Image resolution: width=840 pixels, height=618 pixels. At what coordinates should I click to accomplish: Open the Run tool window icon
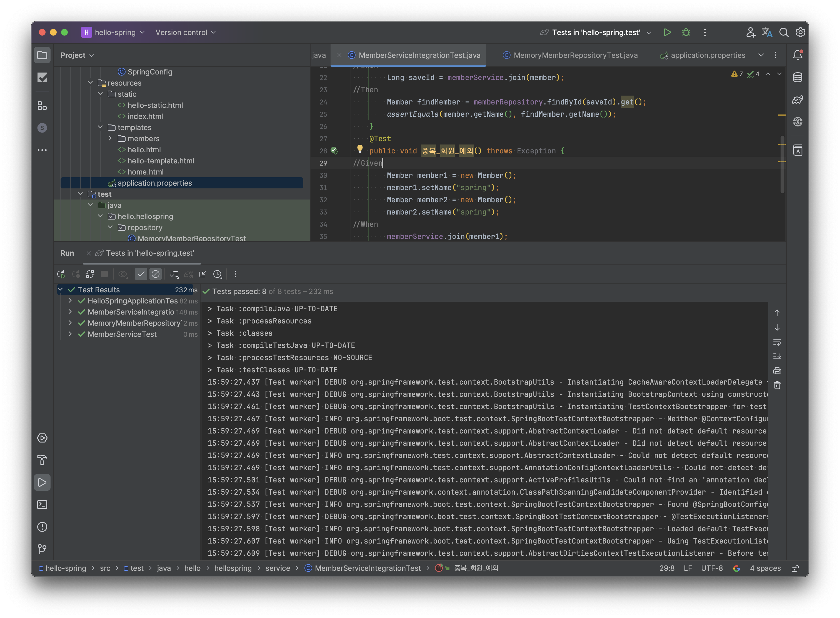pyautogui.click(x=42, y=483)
